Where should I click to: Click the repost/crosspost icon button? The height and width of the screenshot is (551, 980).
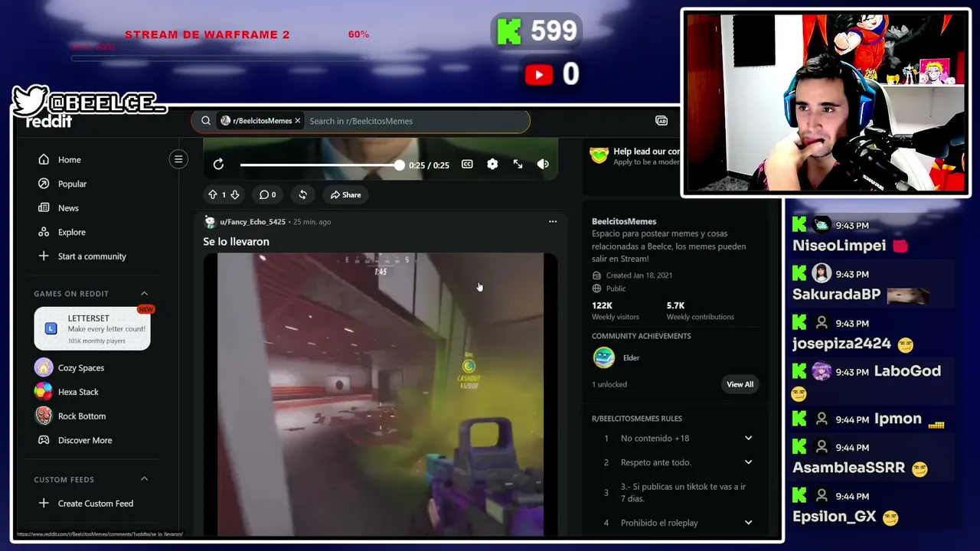click(x=303, y=195)
